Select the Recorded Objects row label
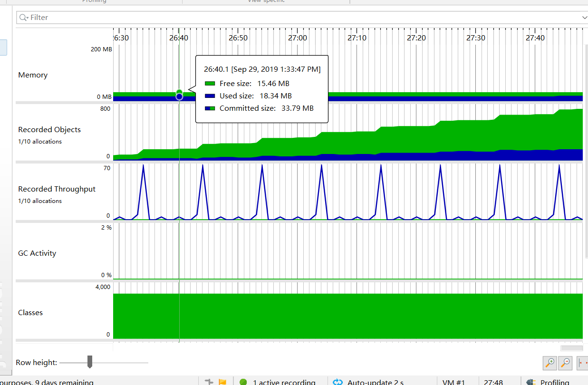Image resolution: width=588 pixels, height=385 pixels. [x=49, y=130]
